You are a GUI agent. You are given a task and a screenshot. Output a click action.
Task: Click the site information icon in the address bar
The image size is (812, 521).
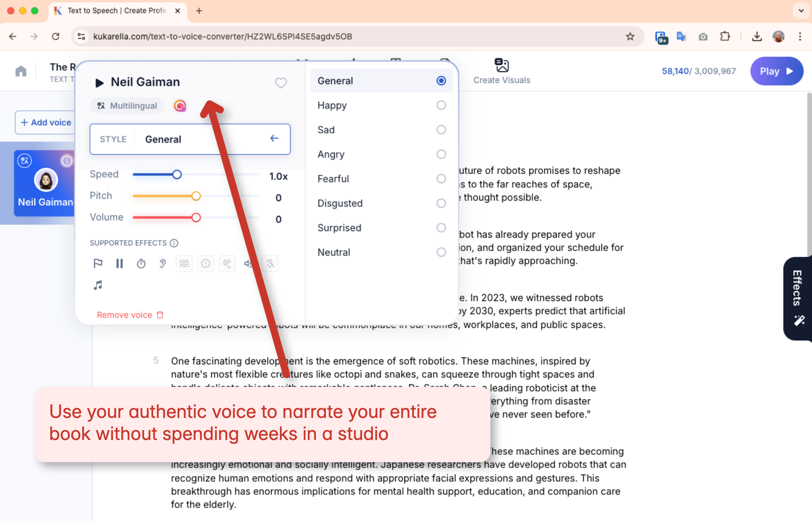pyautogui.click(x=82, y=36)
